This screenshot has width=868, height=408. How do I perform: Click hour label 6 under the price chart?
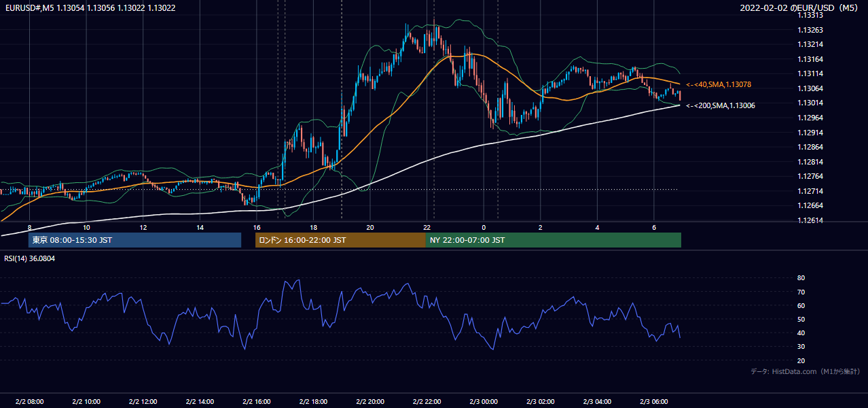pyautogui.click(x=654, y=227)
